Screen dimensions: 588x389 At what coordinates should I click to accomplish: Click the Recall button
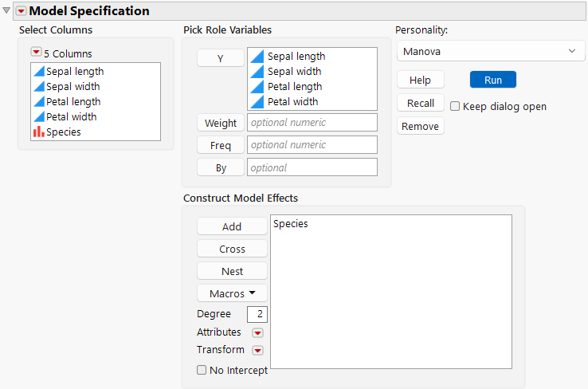[420, 103]
